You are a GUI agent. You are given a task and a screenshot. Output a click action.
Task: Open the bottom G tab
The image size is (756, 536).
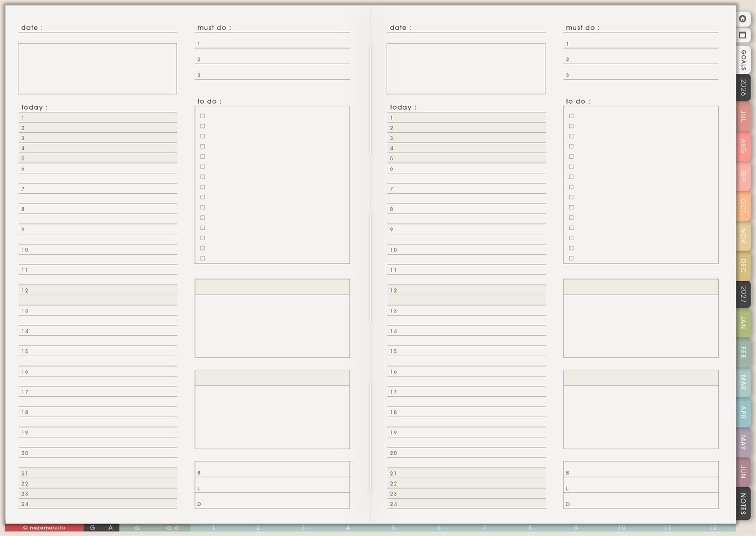[92, 528]
